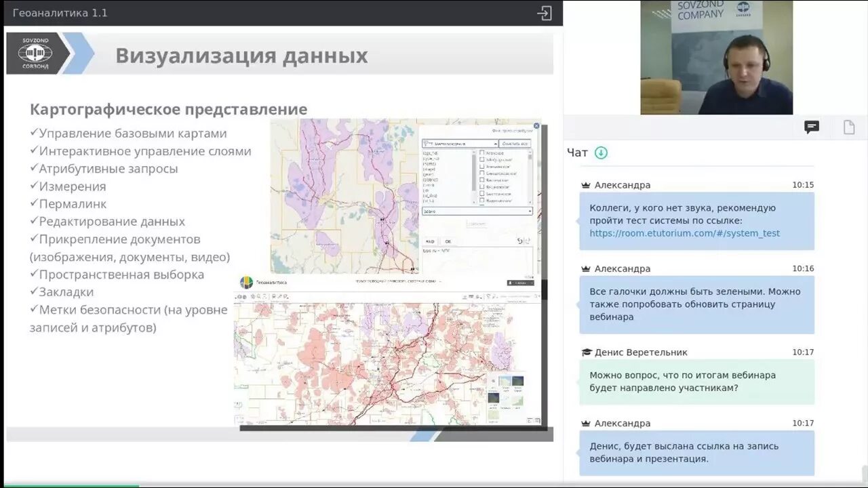868x488 pixels.
Task: Click the Геоаналитика app logo in the lower map
Action: (247, 282)
